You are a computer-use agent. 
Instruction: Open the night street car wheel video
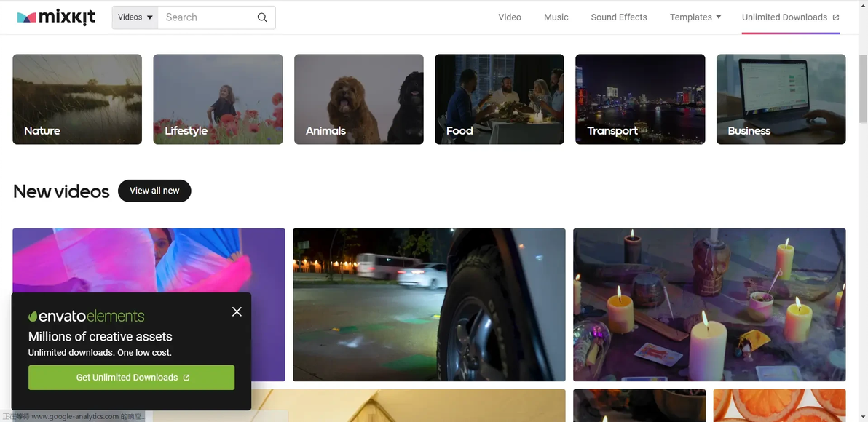coord(429,305)
